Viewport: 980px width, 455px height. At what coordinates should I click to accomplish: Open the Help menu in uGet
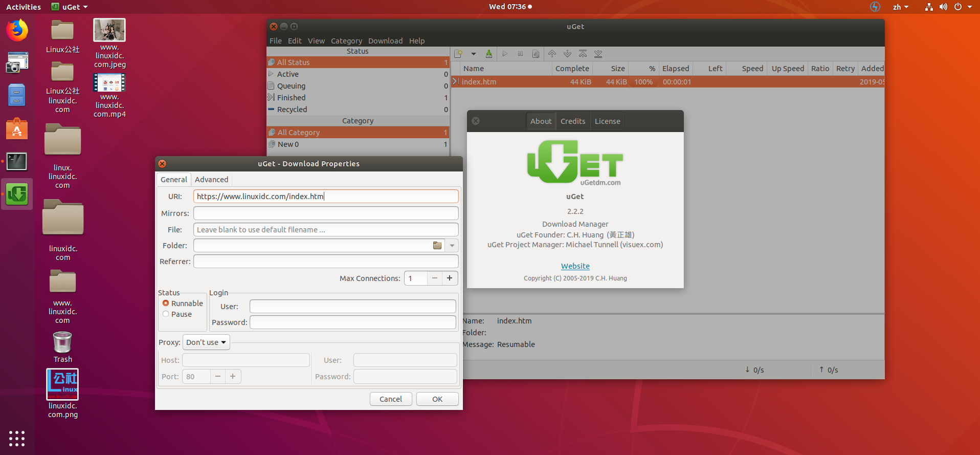417,41
